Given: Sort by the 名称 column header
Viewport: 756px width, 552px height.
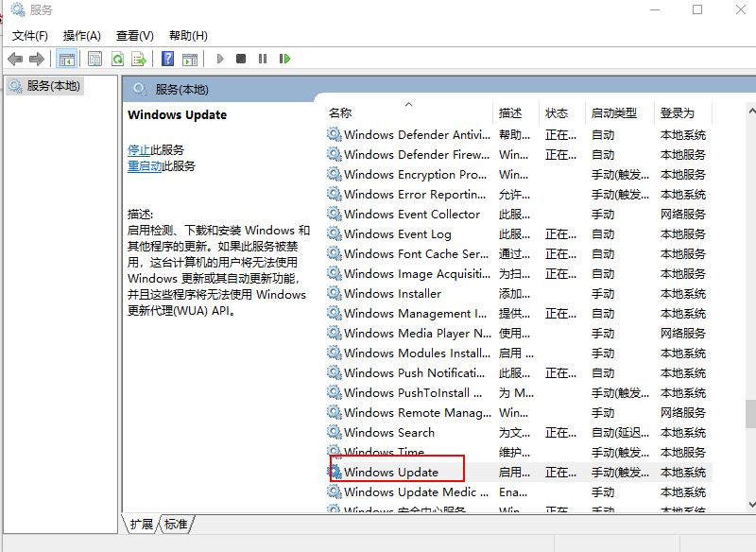Looking at the screenshot, I should coord(409,112).
